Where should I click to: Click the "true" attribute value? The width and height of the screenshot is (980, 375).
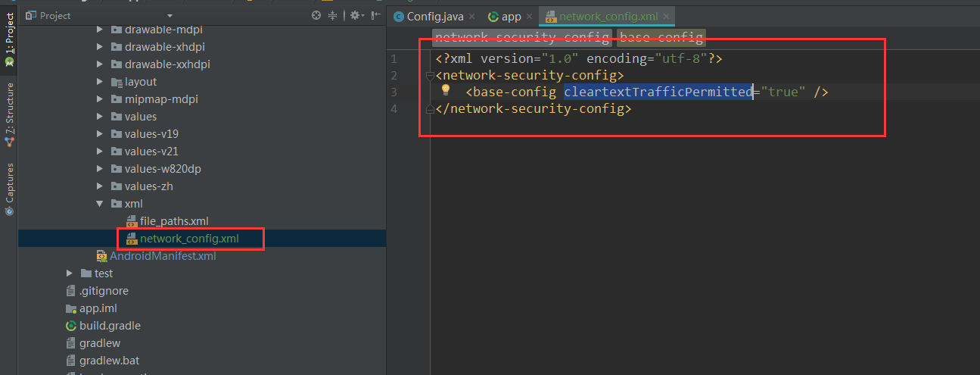click(783, 92)
